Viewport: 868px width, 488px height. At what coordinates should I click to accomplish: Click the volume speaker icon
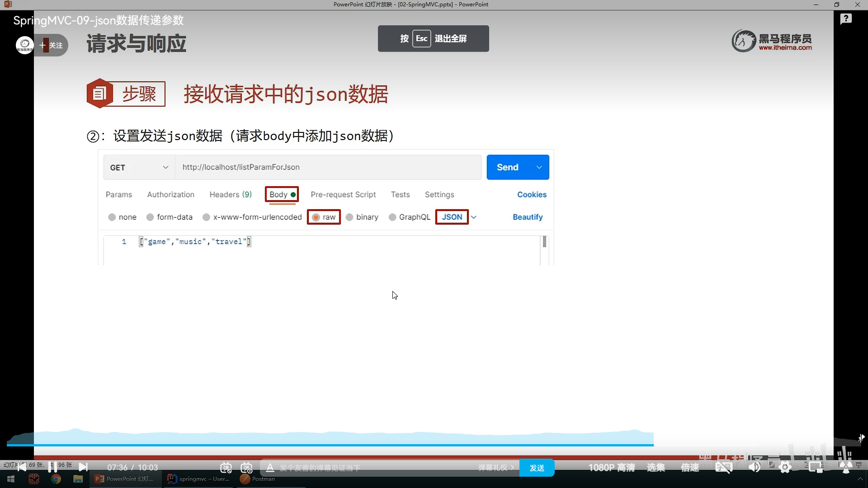(754, 467)
